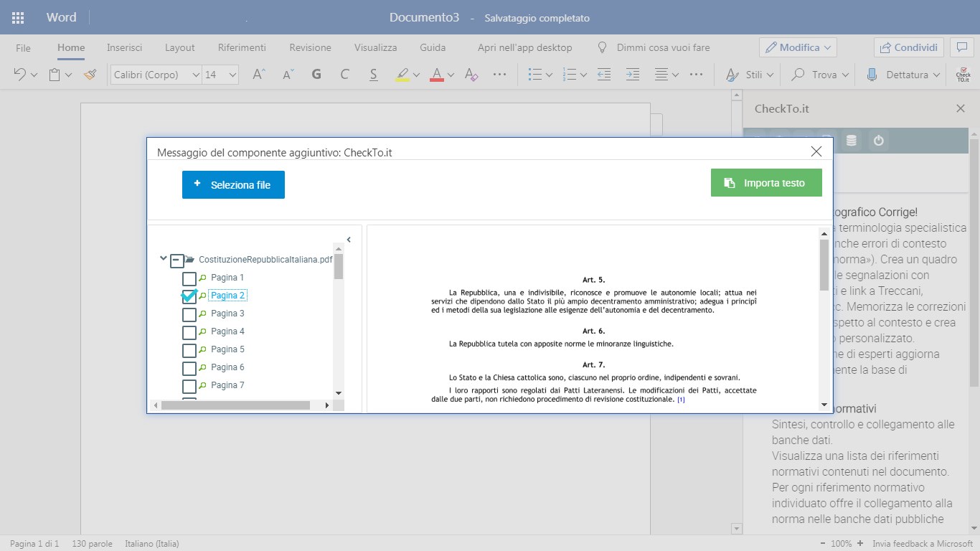980x551 pixels.
Task: Open the Modifica editing mode dropdown
Action: coord(798,47)
